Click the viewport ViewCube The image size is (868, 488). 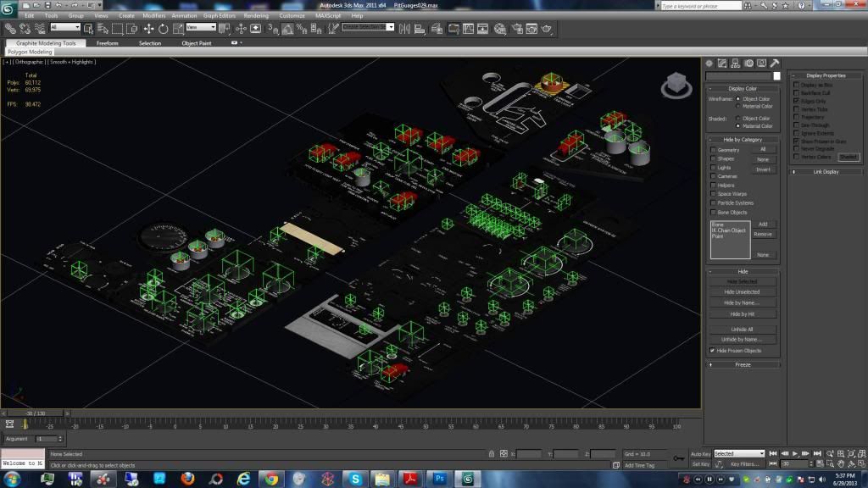pos(677,83)
